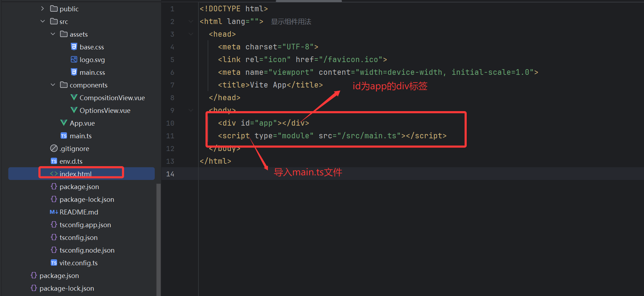Collapse the components folder chevron

[53, 85]
